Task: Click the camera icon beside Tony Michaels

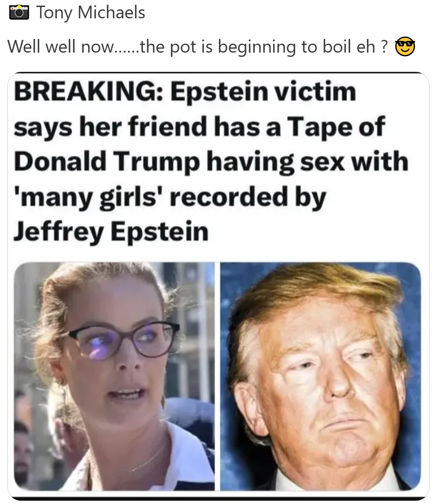Action: tap(19, 12)
